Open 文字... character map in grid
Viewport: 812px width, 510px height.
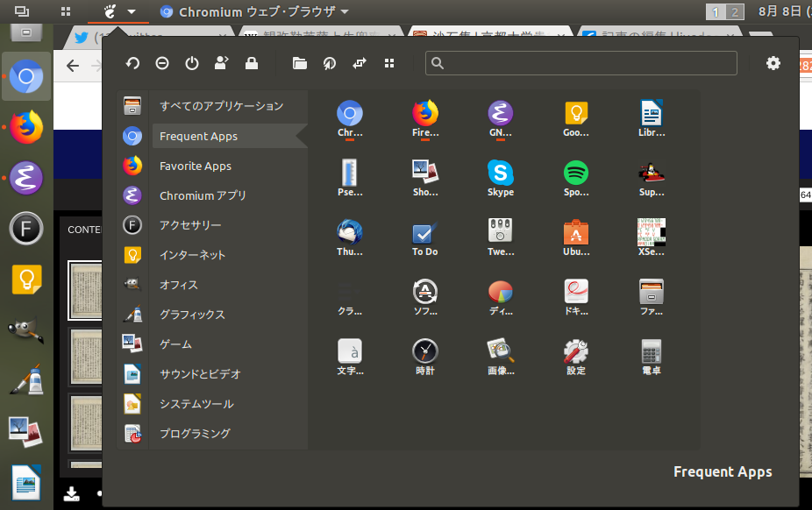pos(350,357)
